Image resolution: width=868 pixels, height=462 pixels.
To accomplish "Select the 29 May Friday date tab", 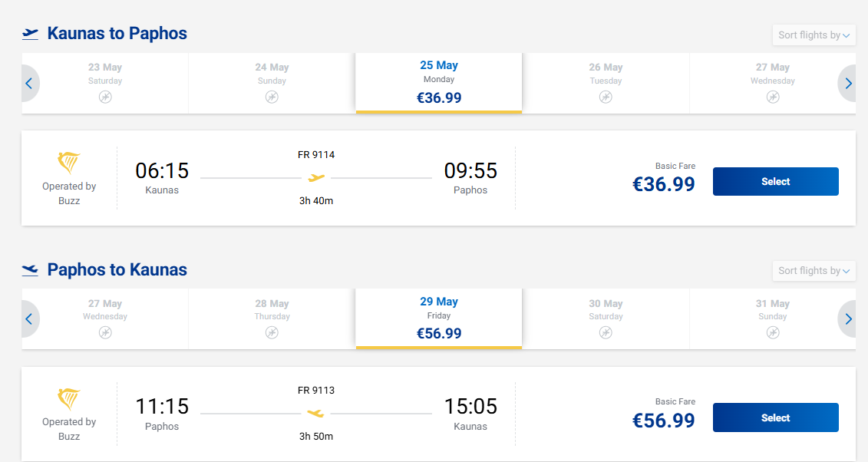I will [x=439, y=318].
